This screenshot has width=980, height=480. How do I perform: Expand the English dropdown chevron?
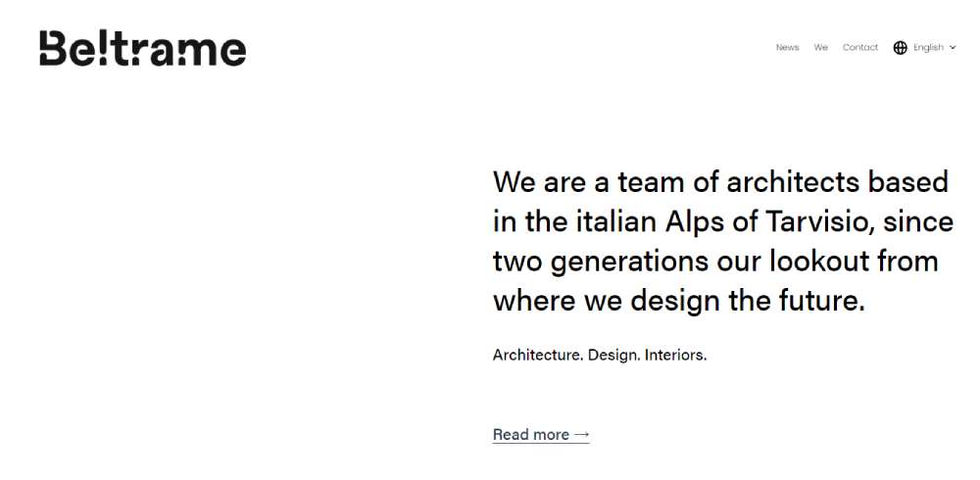953,47
